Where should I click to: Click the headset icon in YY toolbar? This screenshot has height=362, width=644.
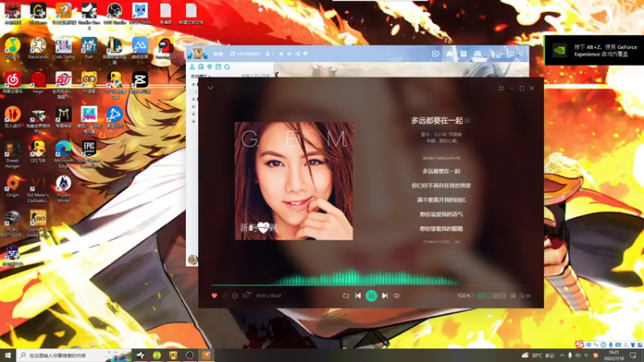coord(200,67)
